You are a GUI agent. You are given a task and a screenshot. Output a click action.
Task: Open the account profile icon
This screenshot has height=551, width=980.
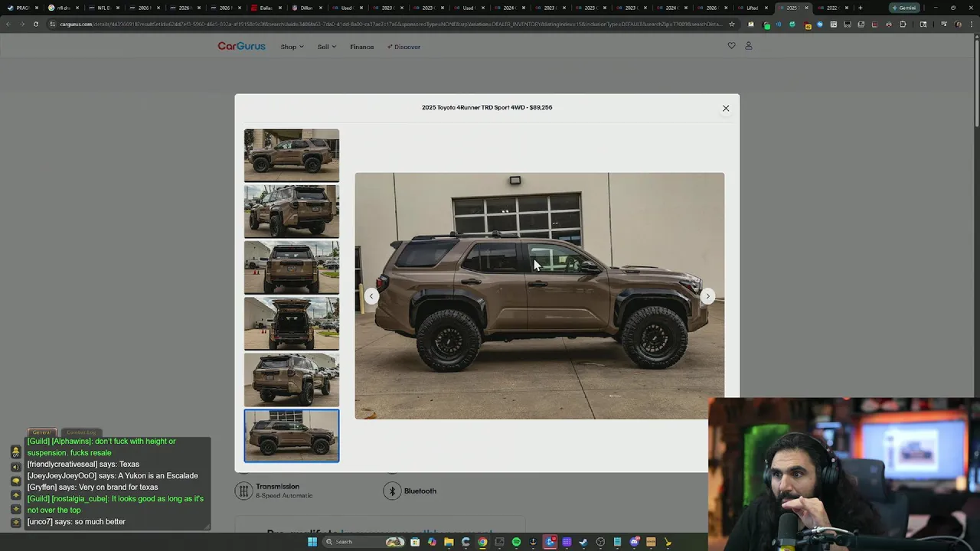(x=749, y=46)
